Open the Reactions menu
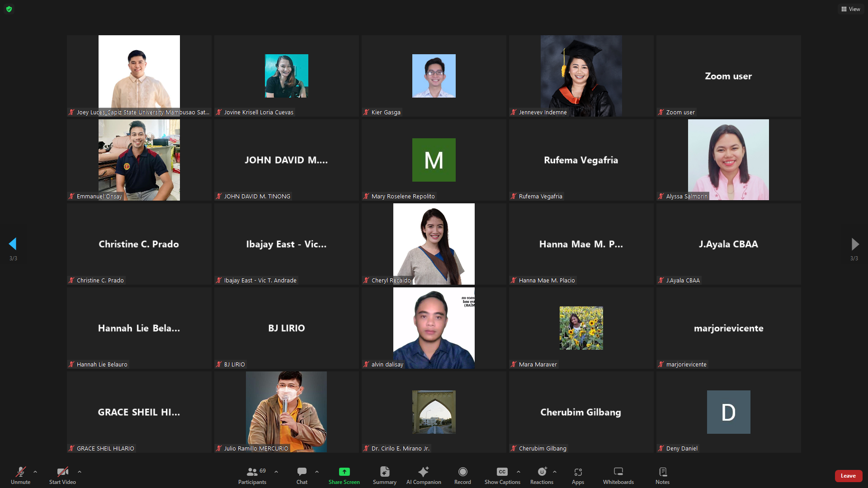Screen dimensions: 868x488 [x=542, y=475]
